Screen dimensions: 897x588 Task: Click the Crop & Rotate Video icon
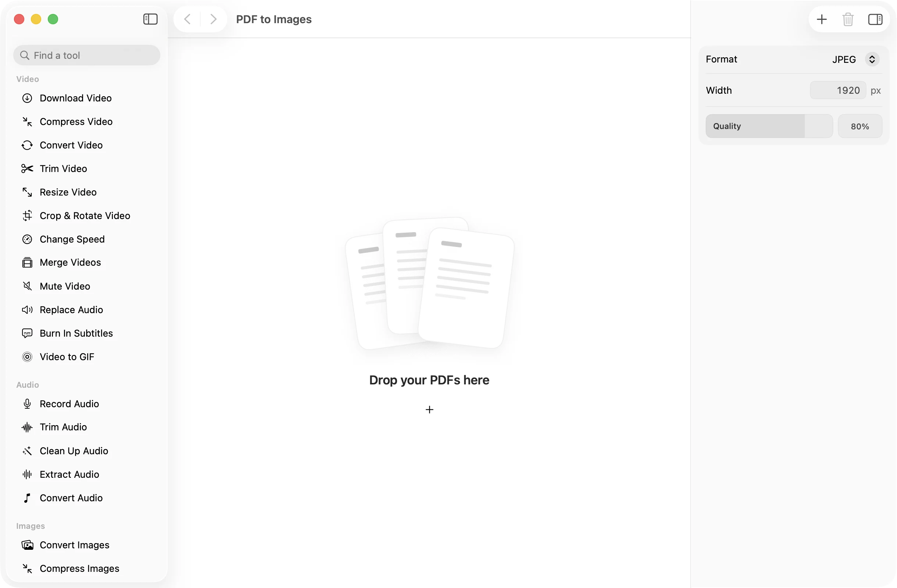pos(27,215)
